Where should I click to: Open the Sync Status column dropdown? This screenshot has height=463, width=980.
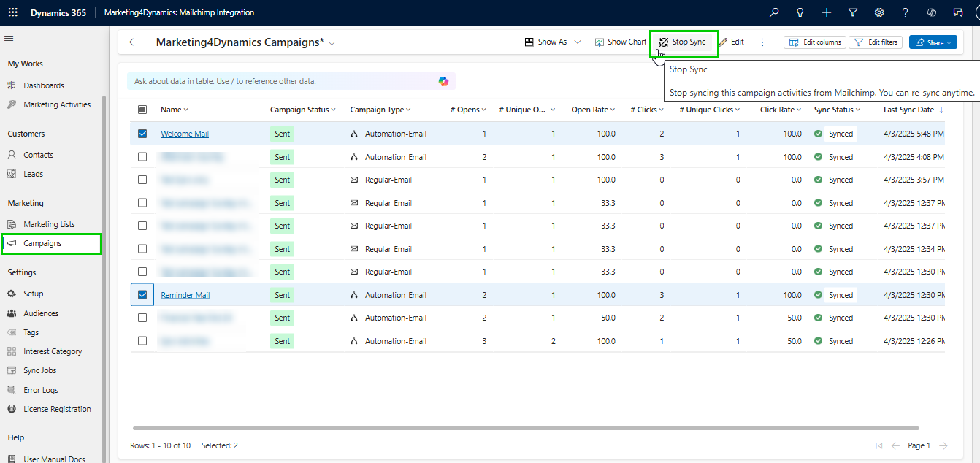pyautogui.click(x=837, y=110)
